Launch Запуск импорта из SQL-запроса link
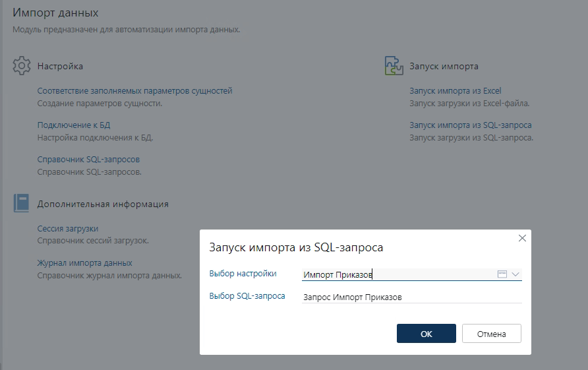Screen dimensions: 588x370 coord(470,125)
